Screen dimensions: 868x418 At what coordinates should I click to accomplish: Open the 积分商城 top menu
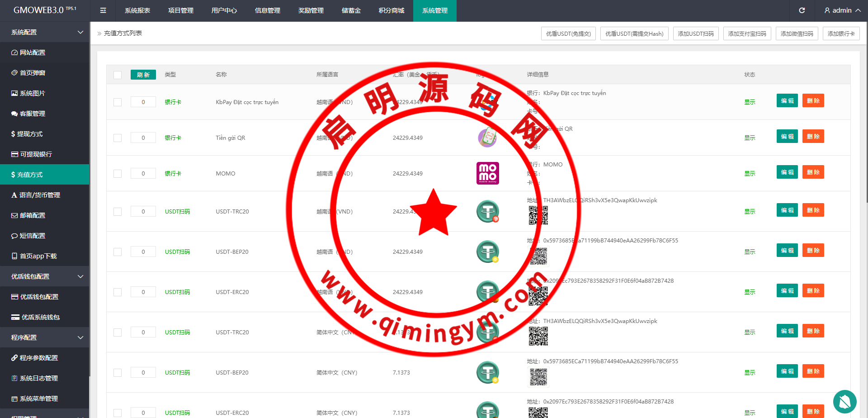click(392, 10)
